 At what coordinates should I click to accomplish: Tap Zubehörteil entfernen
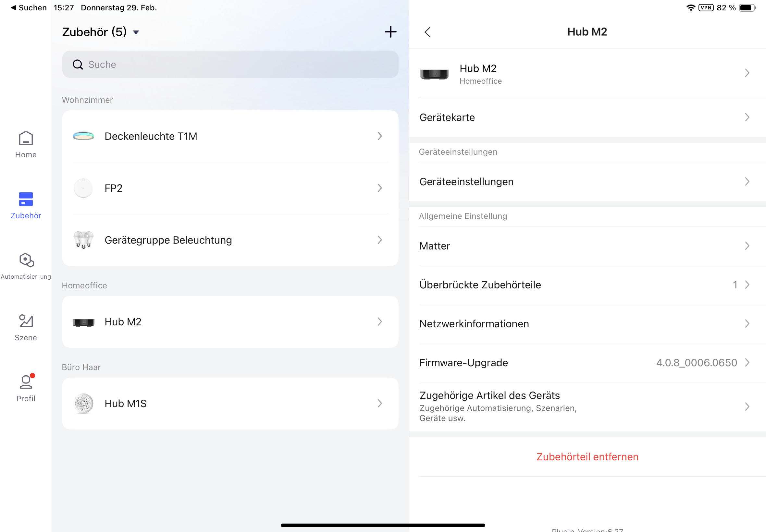point(587,456)
